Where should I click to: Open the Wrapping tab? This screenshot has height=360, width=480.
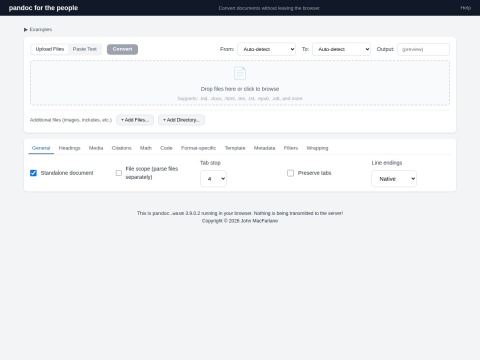tap(317, 148)
